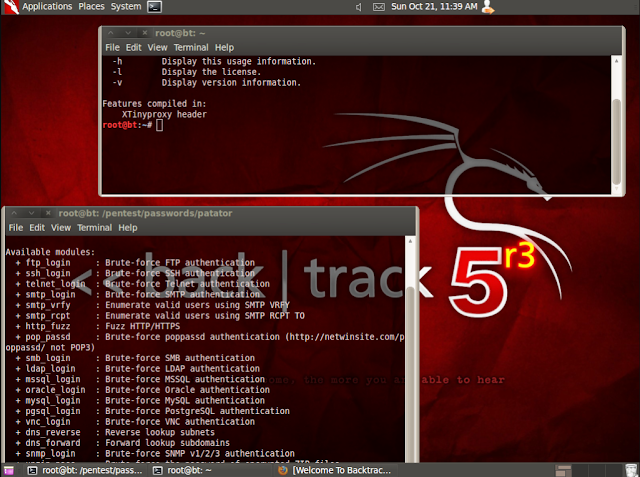
Task: Click the ldap_login module line
Action: (x=138, y=369)
